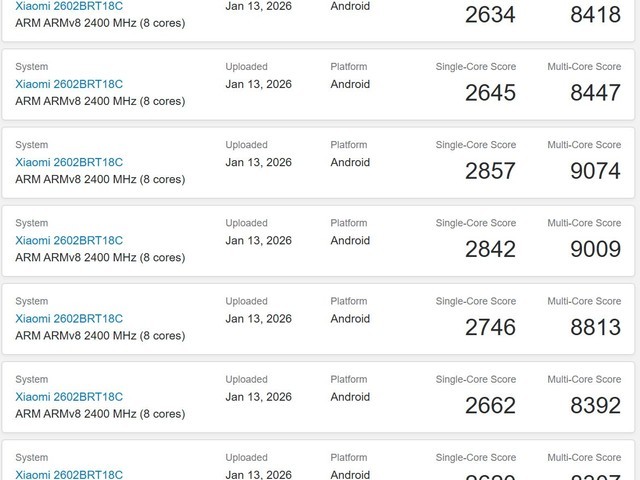Screen dimensions: 640x480
Task: Open the Xiaomi 2602BRT18C result scoring 2645
Action: coord(69,84)
